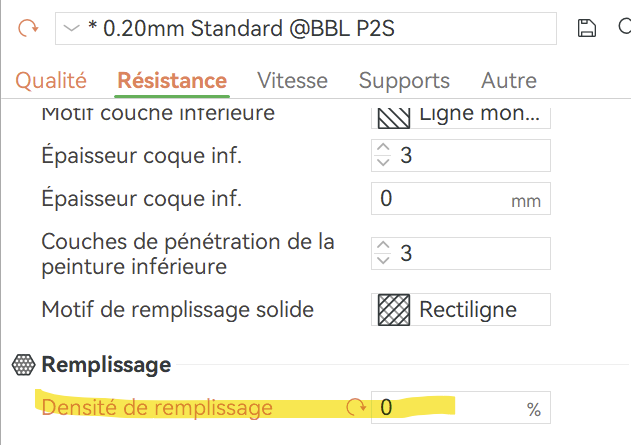The image size is (631, 445).
Task: Click the save preset floppy icon
Action: tap(587, 28)
